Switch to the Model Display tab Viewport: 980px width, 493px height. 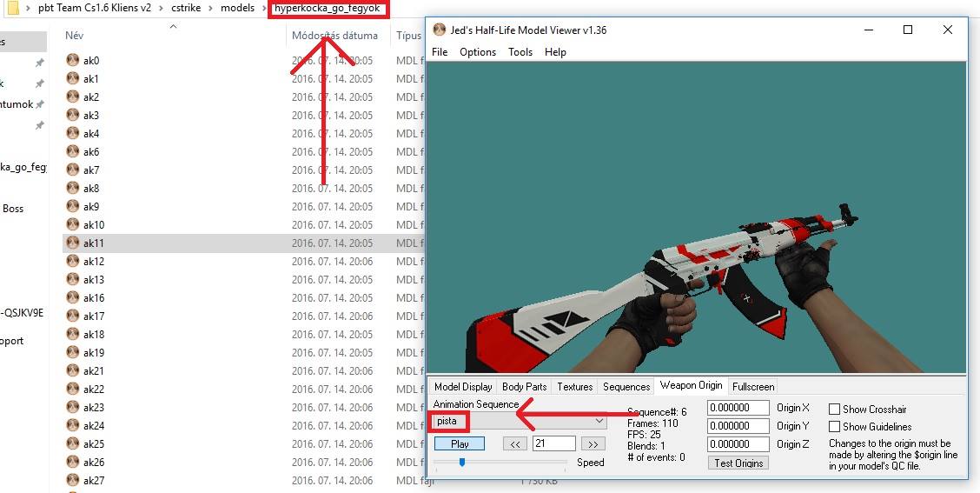463,387
